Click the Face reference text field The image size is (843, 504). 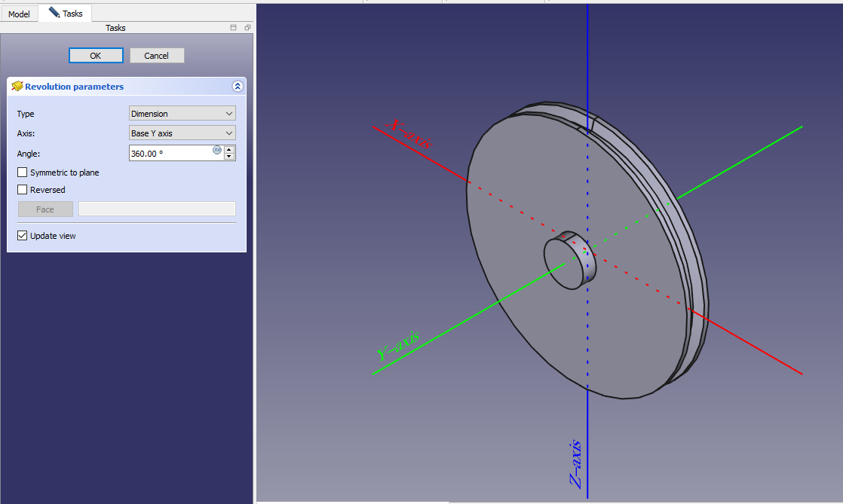[x=157, y=209]
